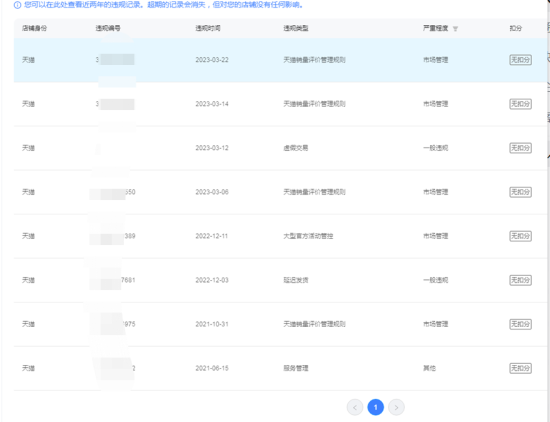Click the 虚假交易 violation type cell
This screenshot has height=422, width=550.
(296, 148)
